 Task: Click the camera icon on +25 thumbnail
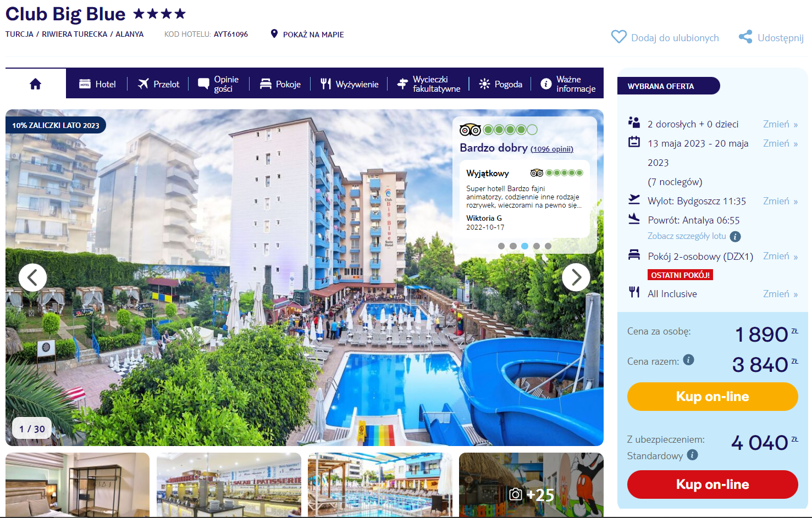click(516, 494)
